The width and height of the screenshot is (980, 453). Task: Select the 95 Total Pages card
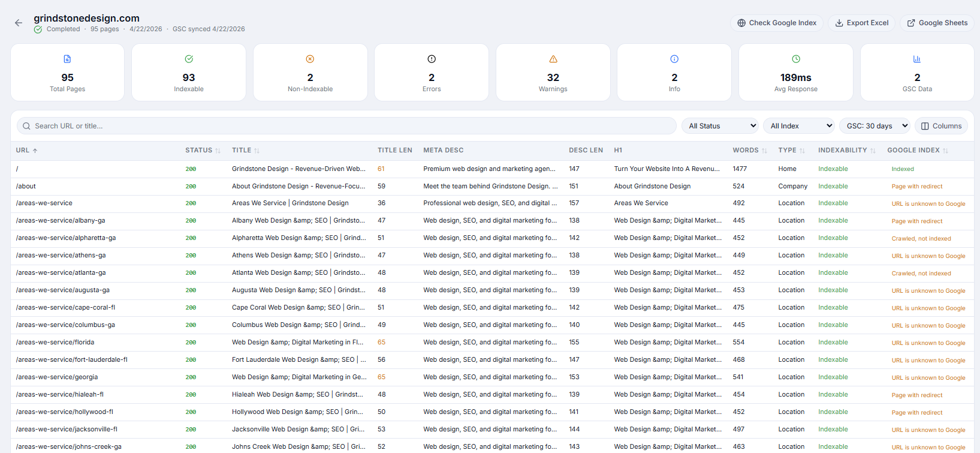click(x=67, y=73)
